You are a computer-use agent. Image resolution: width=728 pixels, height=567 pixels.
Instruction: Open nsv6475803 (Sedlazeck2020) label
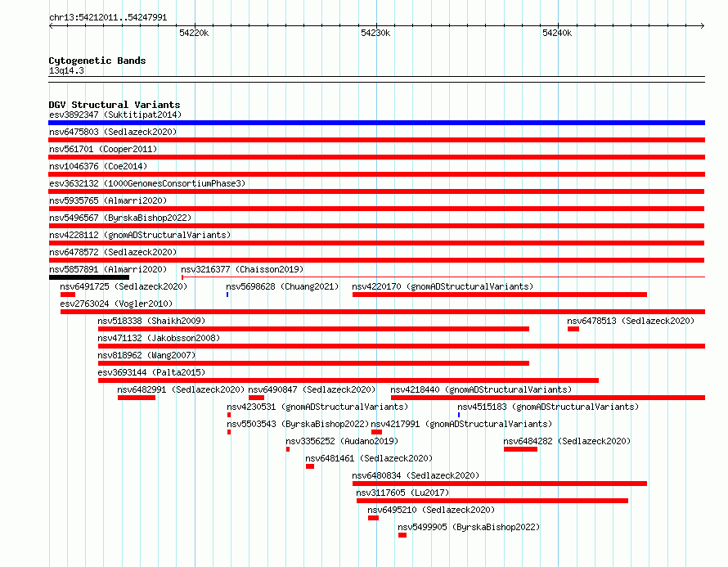pos(113,132)
